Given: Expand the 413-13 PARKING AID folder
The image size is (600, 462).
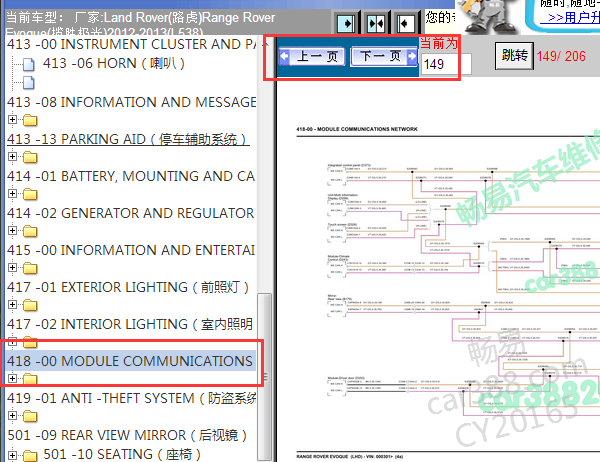Looking at the screenshot, I should tap(12, 157).
